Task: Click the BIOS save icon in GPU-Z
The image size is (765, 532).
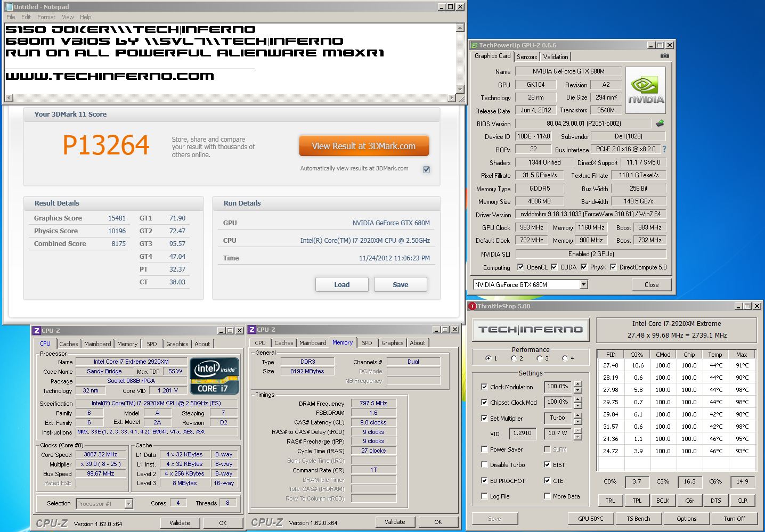Action: [x=660, y=124]
